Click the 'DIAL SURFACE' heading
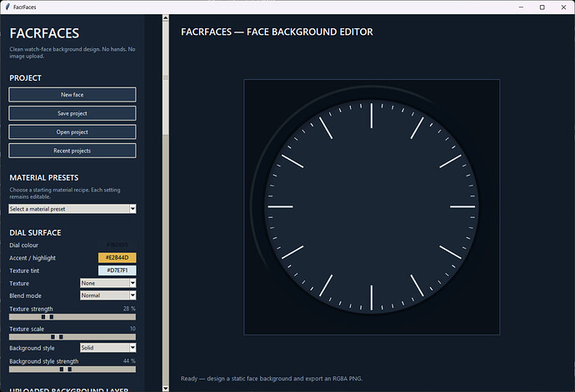The image size is (575, 392). pyautogui.click(x=35, y=233)
